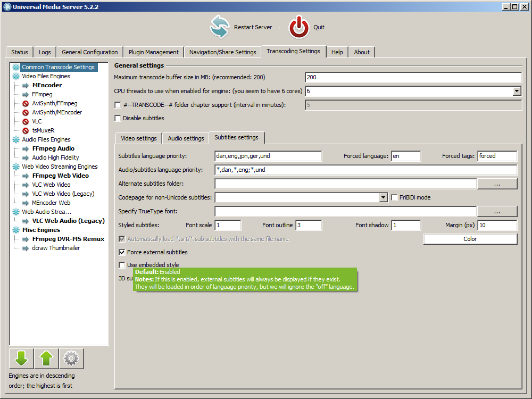The image size is (532, 399).
Task: Select the VLC Web Video tree item
Action: point(51,185)
